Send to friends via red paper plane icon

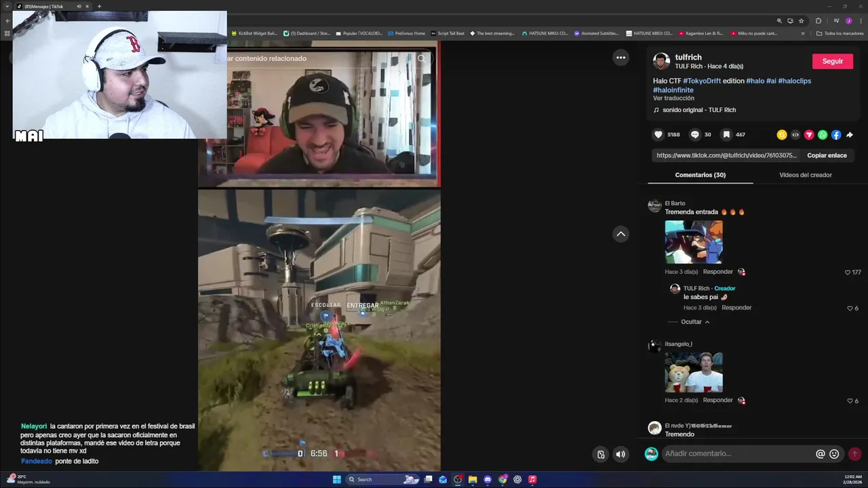click(x=809, y=135)
